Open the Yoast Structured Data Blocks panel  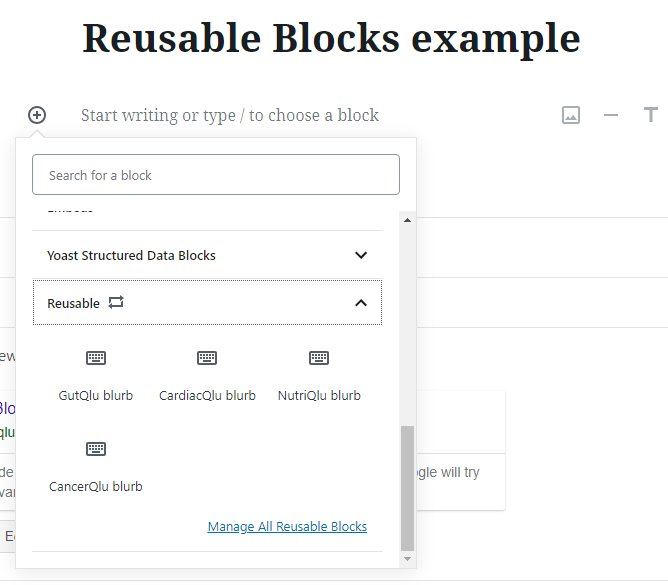(207, 255)
